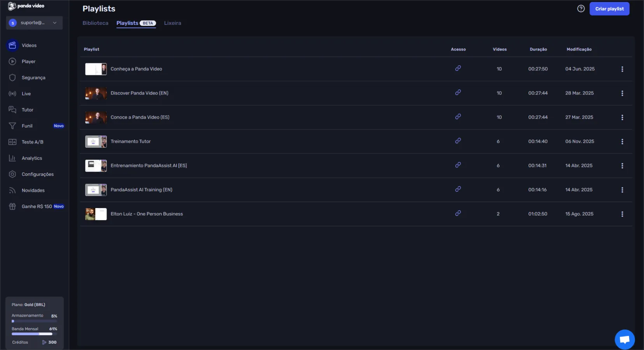Open Elton Luiz - One Person Business title

pos(147,214)
